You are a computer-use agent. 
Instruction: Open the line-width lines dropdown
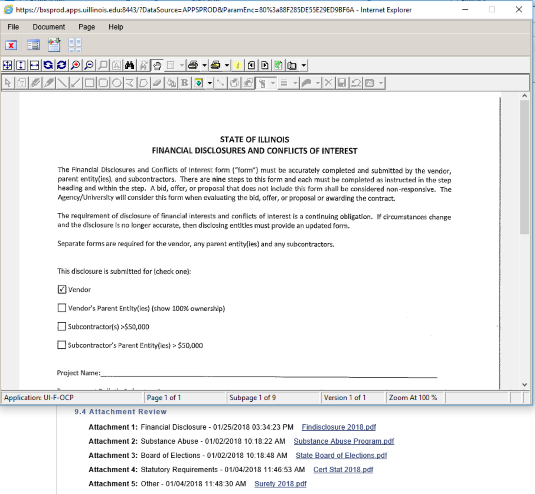tap(295, 83)
